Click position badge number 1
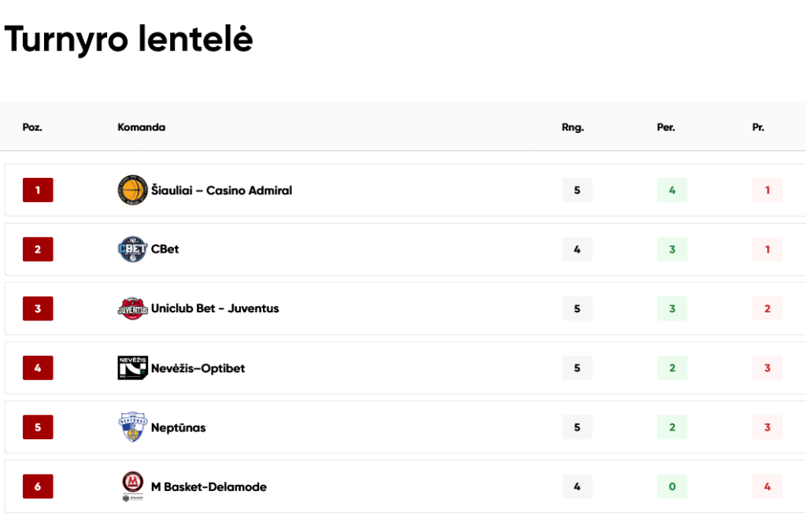The height and width of the screenshot is (532, 806). click(x=38, y=190)
